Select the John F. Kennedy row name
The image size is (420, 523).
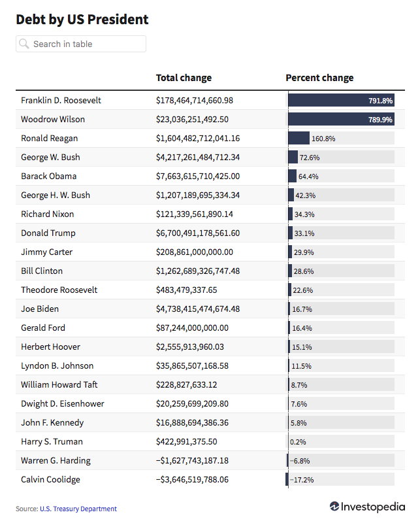click(x=52, y=423)
